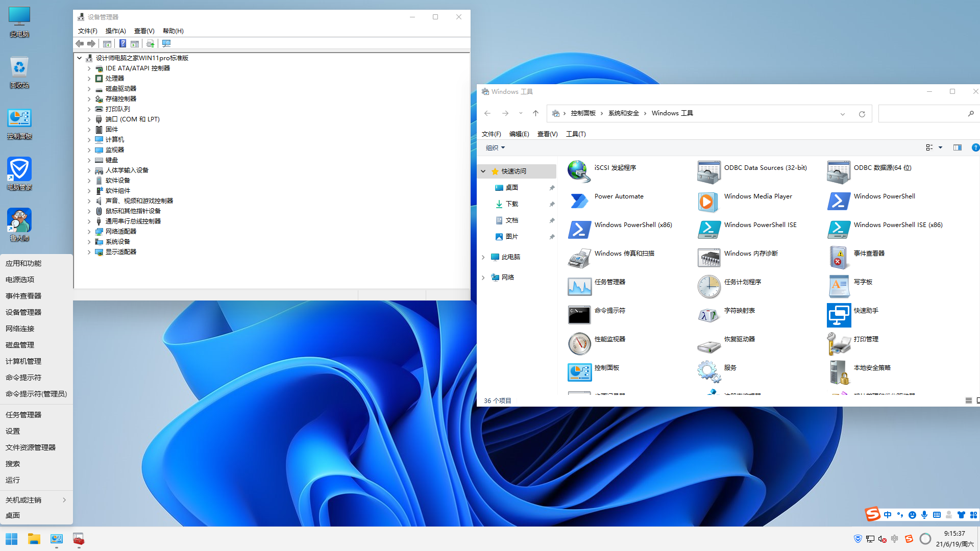This screenshot has height=551, width=980.
Task: Open the Power Automate icon
Action: (579, 202)
